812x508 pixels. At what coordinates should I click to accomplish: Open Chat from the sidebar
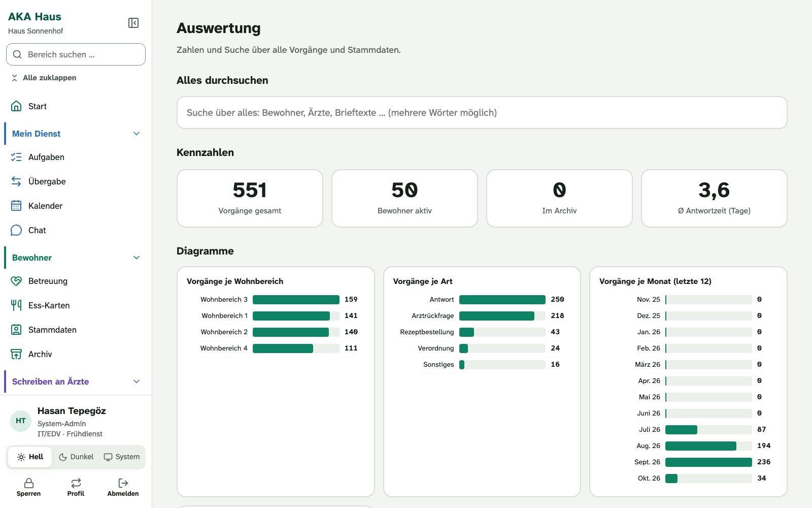[76, 230]
